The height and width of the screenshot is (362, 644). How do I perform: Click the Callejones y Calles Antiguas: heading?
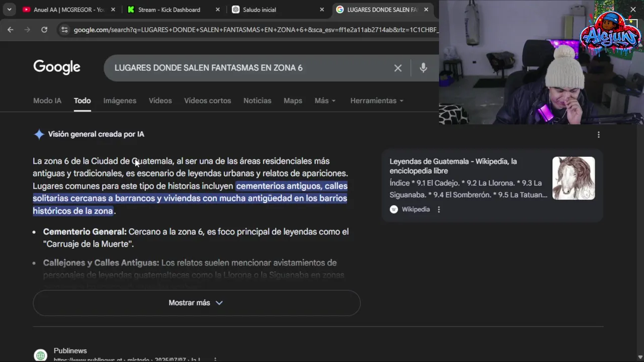click(101, 262)
